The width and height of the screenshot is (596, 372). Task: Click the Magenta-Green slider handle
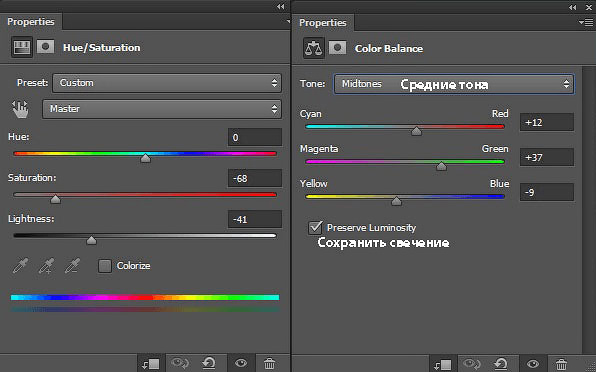[441, 166]
